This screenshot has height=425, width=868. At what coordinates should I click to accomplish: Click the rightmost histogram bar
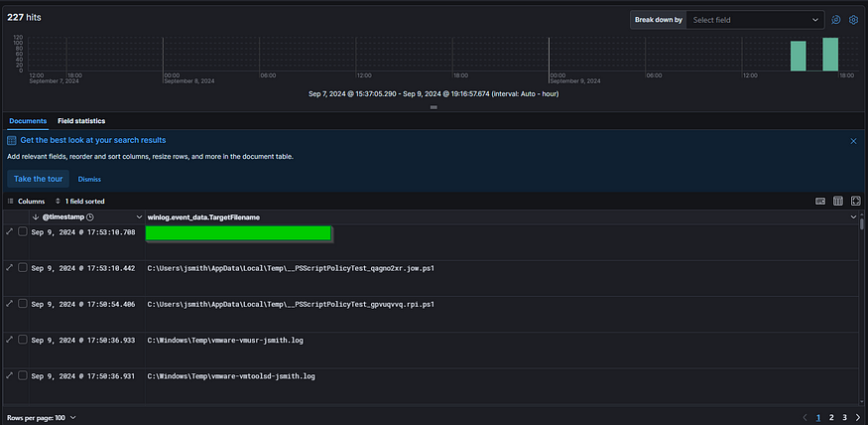point(830,55)
